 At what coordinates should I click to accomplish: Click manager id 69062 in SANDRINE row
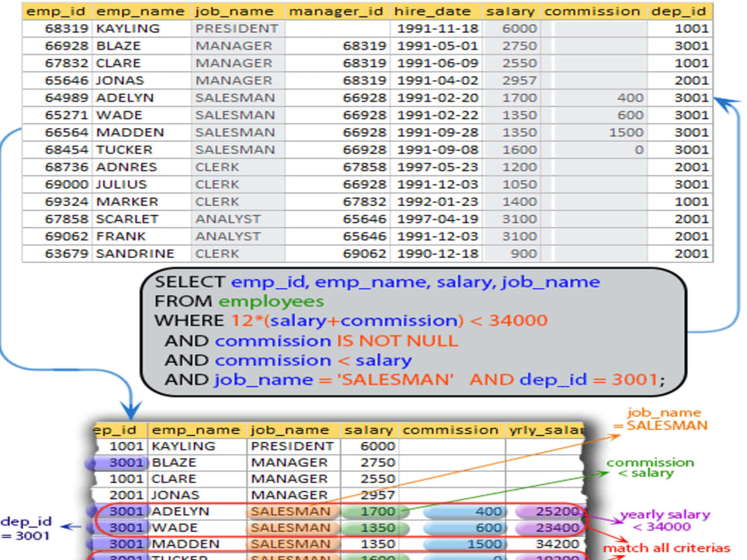coord(337,253)
